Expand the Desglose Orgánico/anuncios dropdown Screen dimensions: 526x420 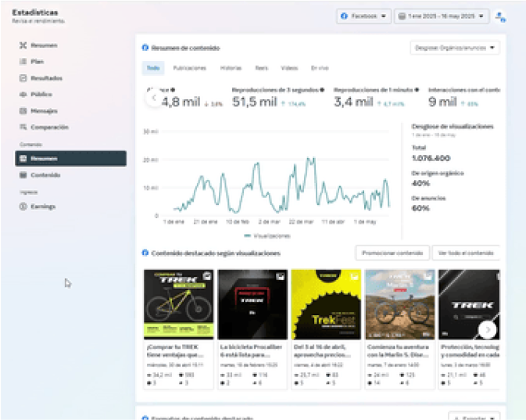(455, 48)
